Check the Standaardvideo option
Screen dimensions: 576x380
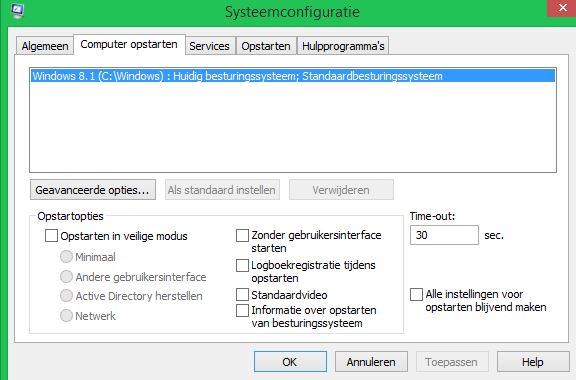(242, 295)
